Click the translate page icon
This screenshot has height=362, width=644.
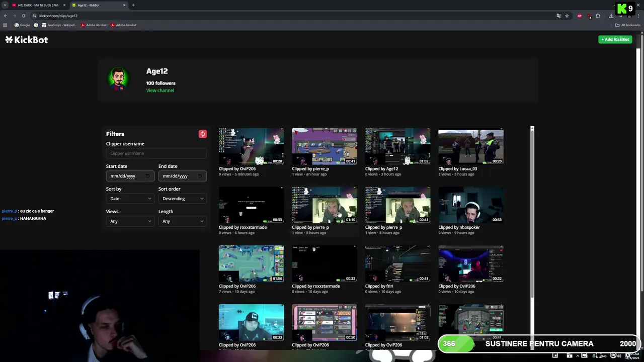pos(558,16)
